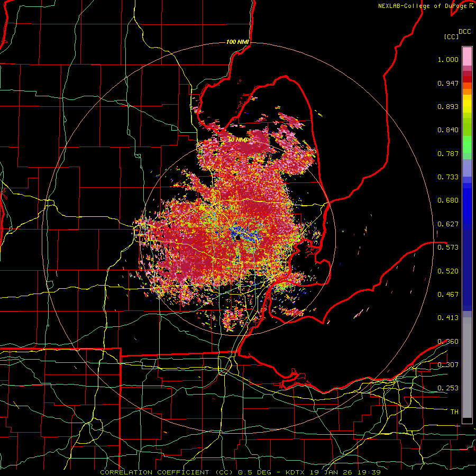Click the gray lower segment of color bar
The width and height of the screenshot is (476, 476).
pos(467,368)
